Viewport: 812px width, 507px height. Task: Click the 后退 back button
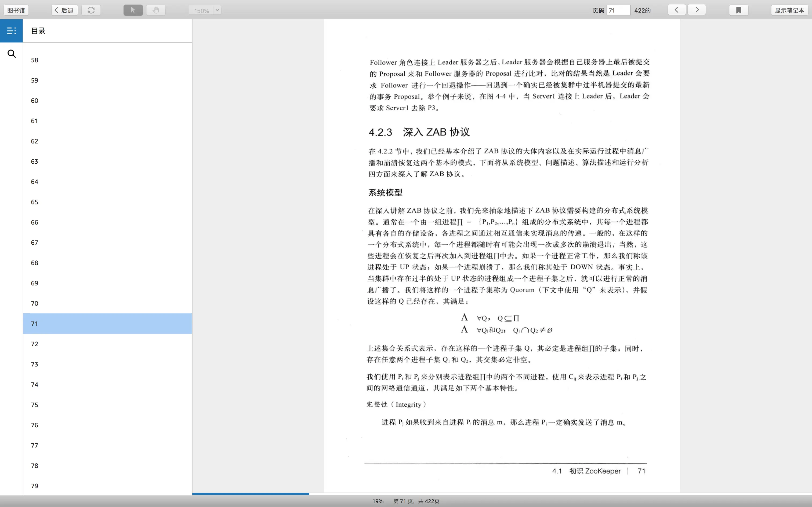pyautogui.click(x=64, y=10)
